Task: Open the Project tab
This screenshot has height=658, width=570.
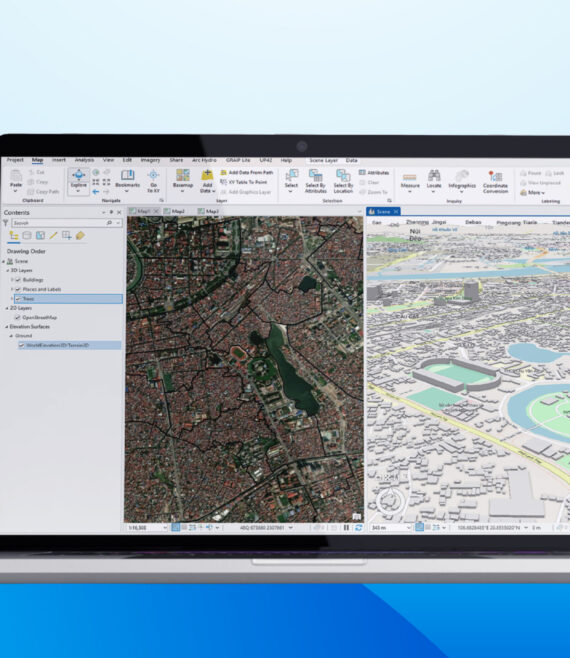Action: [x=15, y=160]
